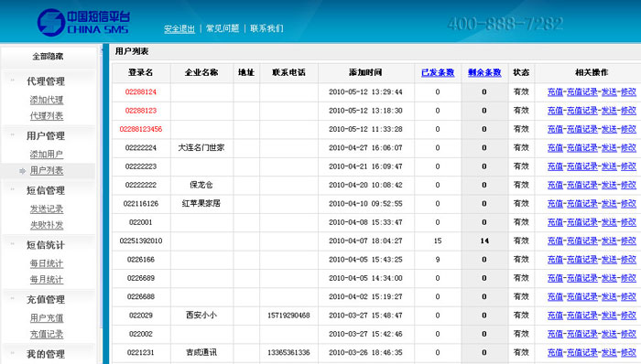The width and height of the screenshot is (641, 364).
Task: Click 充值记录 for user 02288123
Action: coord(582,111)
